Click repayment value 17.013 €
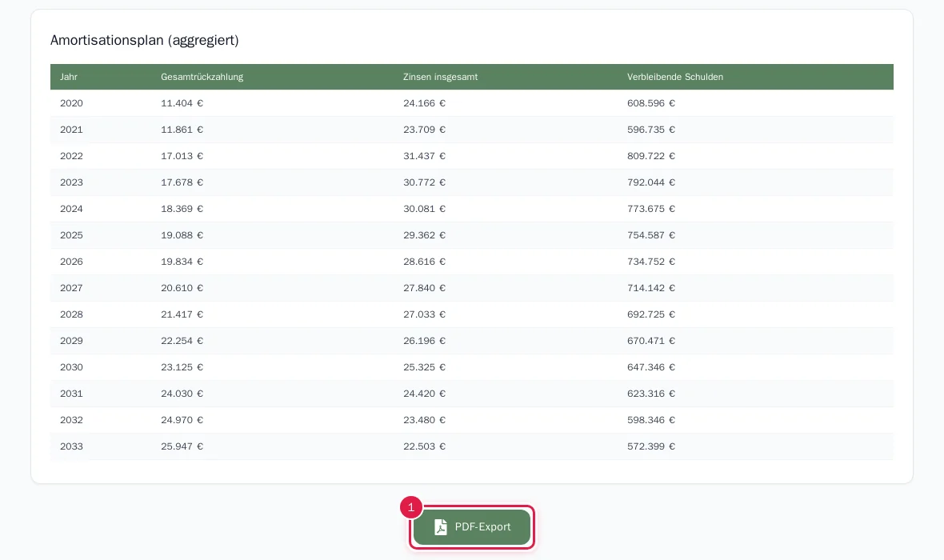944x560 pixels. pos(182,156)
